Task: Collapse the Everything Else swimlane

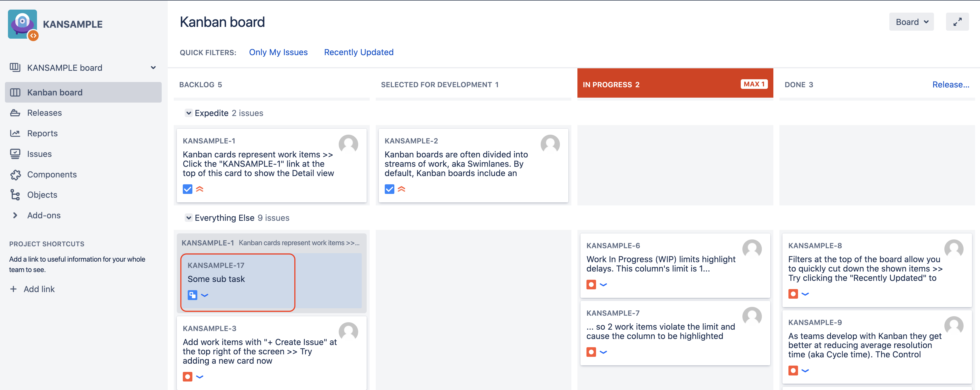Action: [188, 218]
